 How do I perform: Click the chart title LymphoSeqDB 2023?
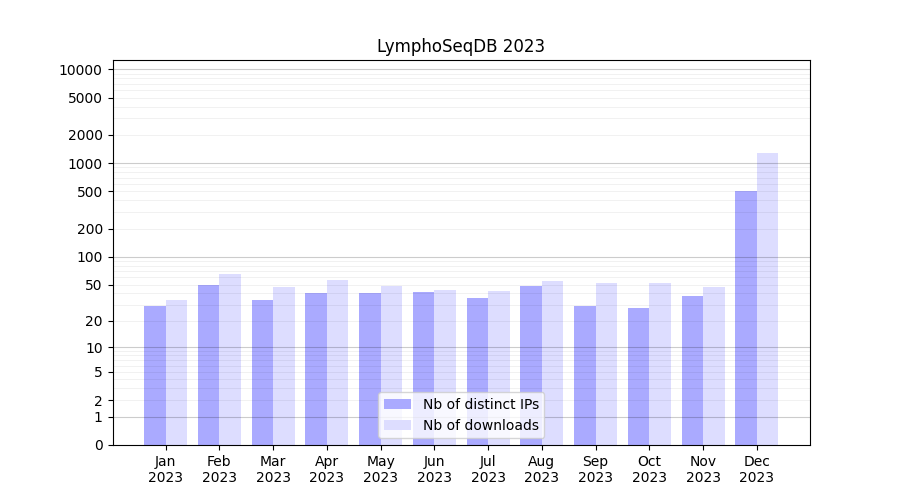point(460,46)
